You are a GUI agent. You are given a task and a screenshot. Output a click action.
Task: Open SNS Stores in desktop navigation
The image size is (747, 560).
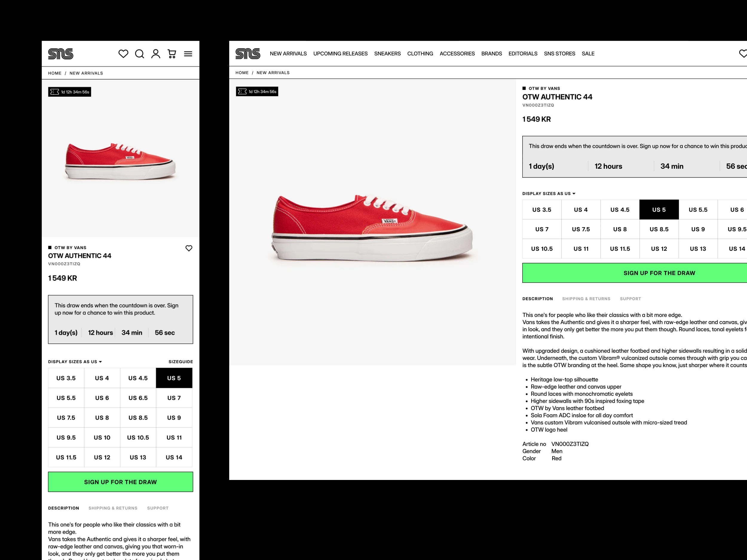coord(560,54)
